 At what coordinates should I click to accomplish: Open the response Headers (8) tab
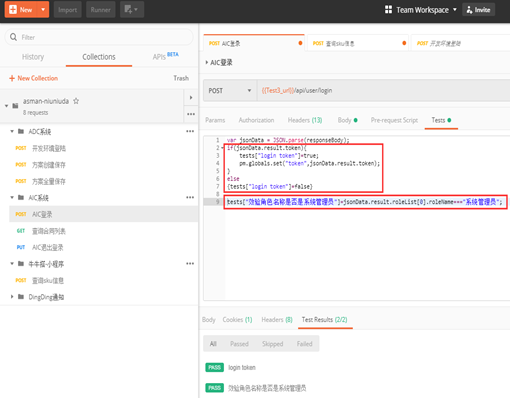277,320
